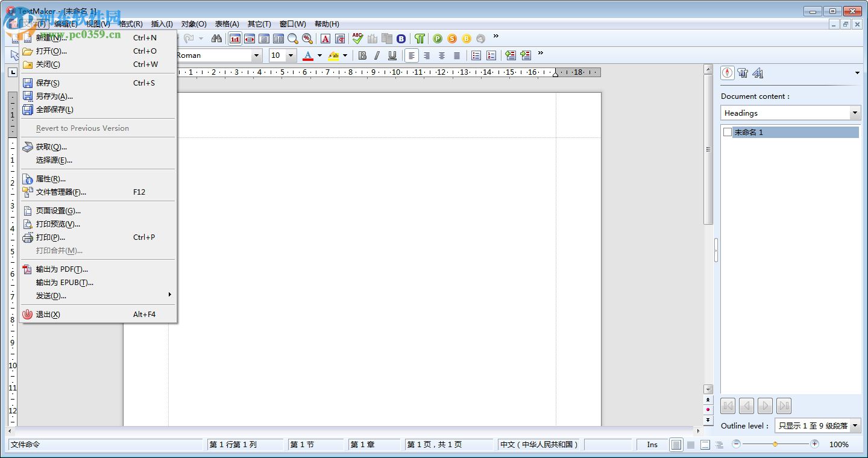Toggle underline formatting
The height and width of the screenshot is (458, 868).
(x=392, y=55)
